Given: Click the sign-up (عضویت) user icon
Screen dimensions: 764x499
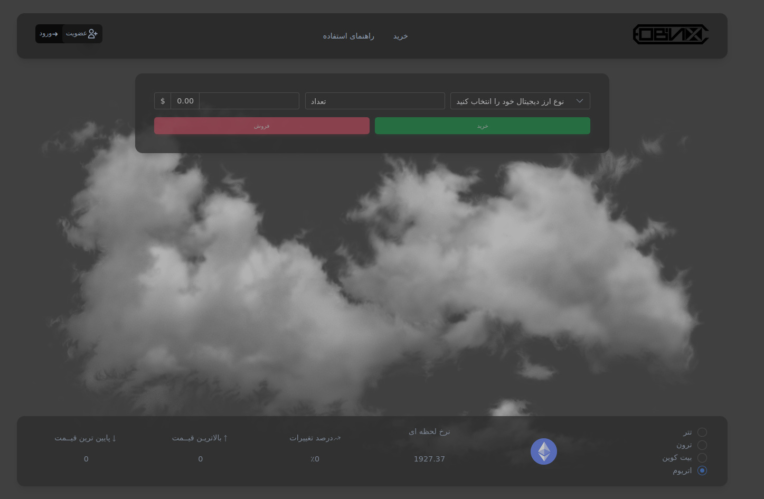Looking at the screenshot, I should (x=93, y=34).
